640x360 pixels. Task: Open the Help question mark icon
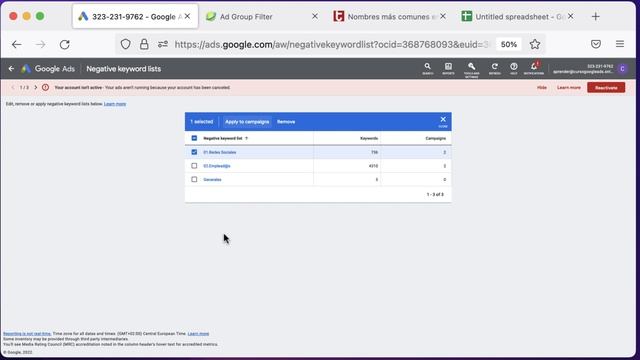pos(513,68)
